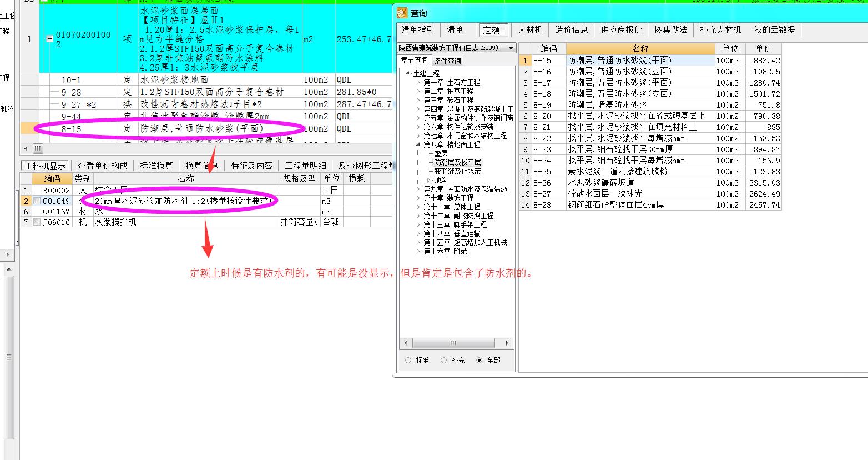The height and width of the screenshot is (460, 868).
Task: Open the 标准换算 tab
Action: coord(157,166)
